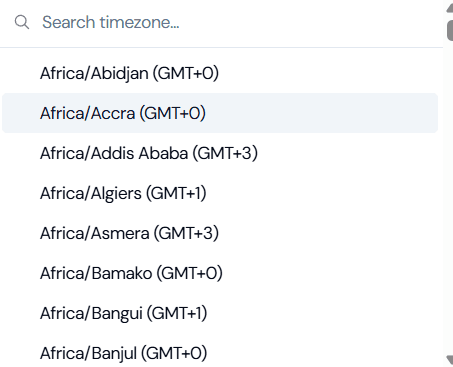Click the scrollbar track below the thumb
The height and width of the screenshot is (367, 453).
tap(450, 197)
